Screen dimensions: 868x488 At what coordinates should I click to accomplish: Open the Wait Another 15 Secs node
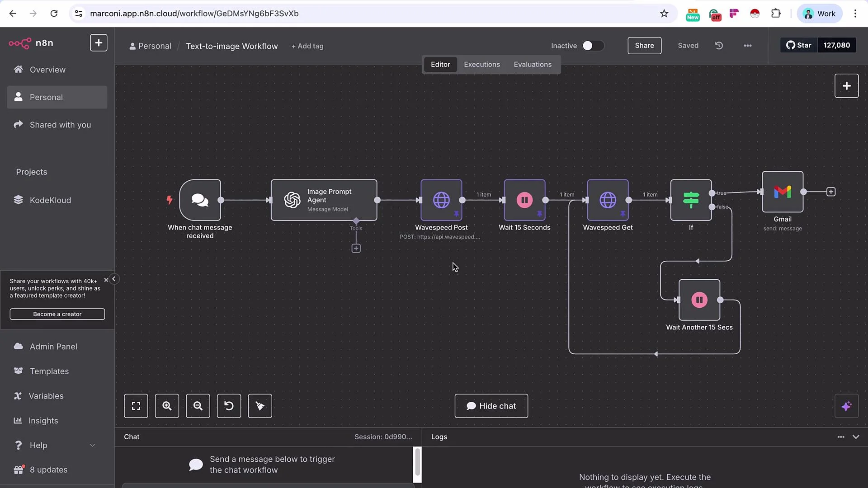pos(699,300)
